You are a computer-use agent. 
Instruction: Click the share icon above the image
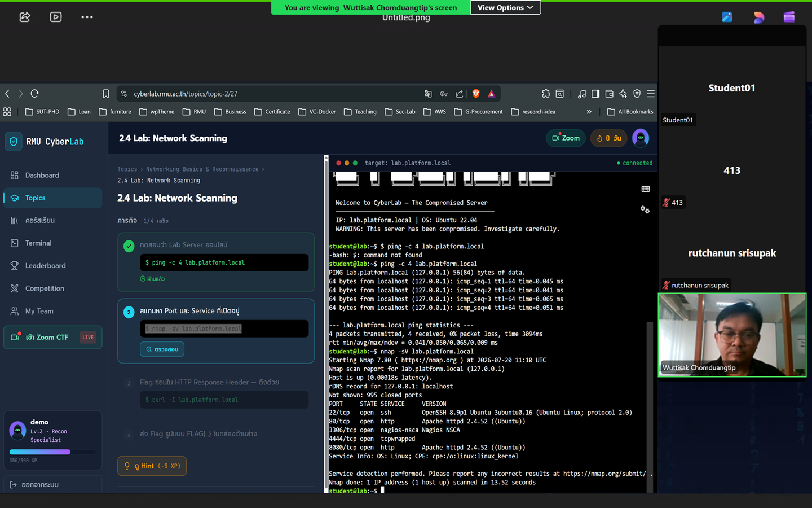tap(25, 17)
